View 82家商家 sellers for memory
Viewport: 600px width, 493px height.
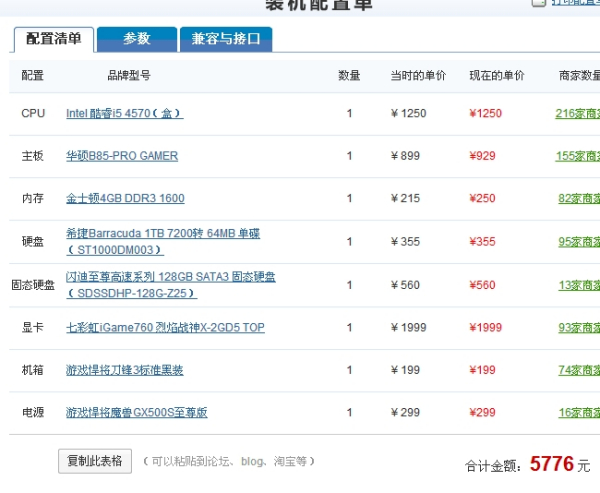(579, 198)
